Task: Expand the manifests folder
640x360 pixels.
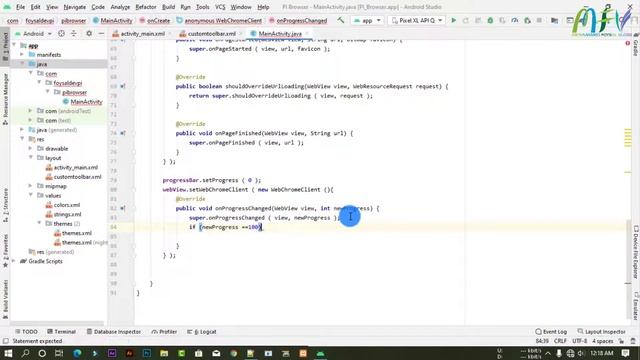Action: point(22,55)
